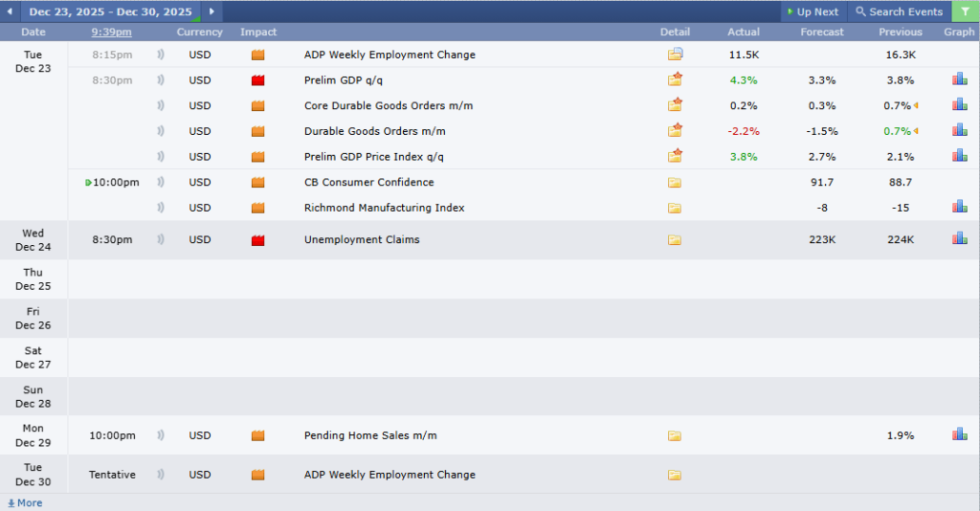Toggle sound alert for Prelim GDP q/q
Viewport: 980px width, 511px height.
[161, 80]
